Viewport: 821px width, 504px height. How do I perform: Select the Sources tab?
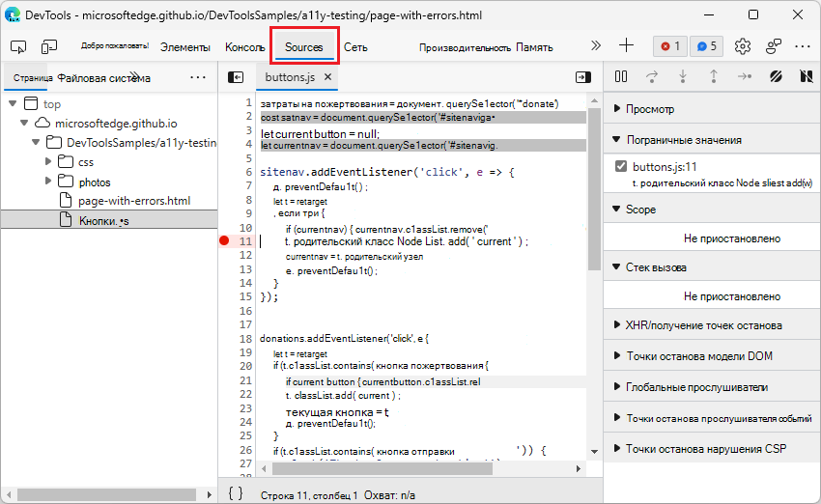pos(304,47)
